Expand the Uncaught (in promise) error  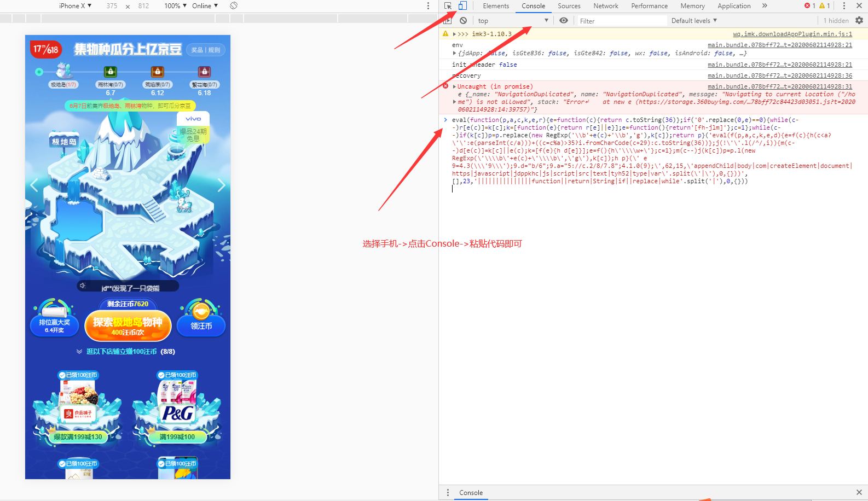click(454, 86)
